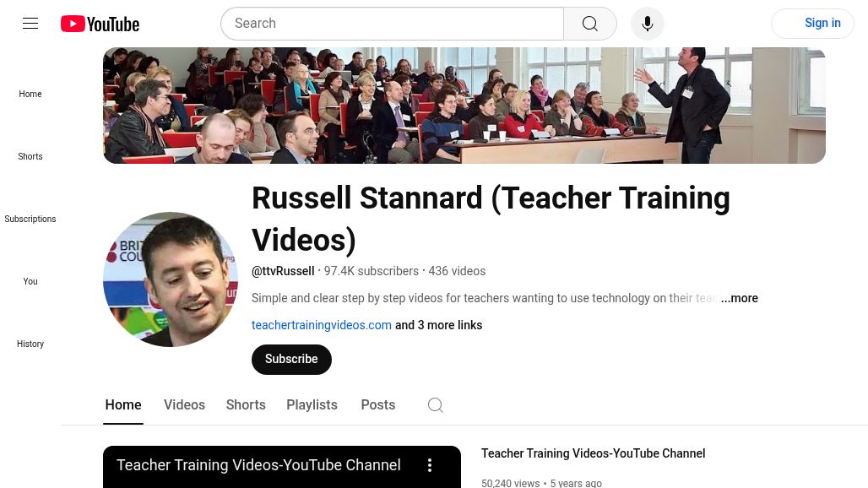Screen dimensions: 868x488
Task: Start voice search with microphone icon
Action: [x=647, y=24]
